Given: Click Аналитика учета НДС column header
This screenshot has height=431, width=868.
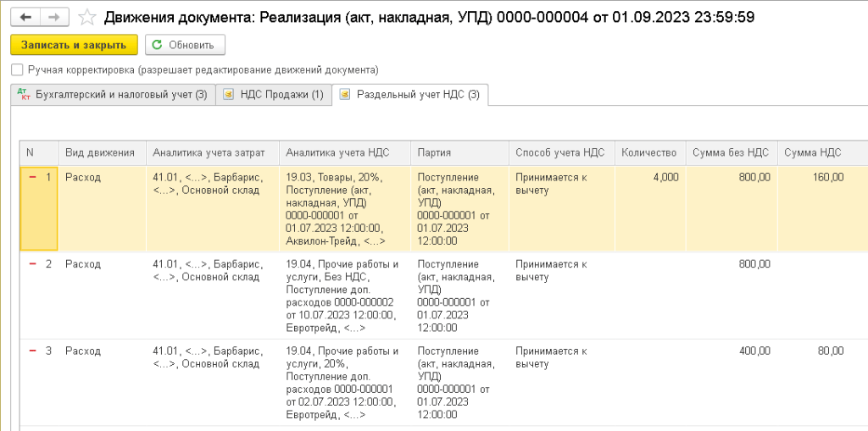Looking at the screenshot, I should tap(345, 152).
